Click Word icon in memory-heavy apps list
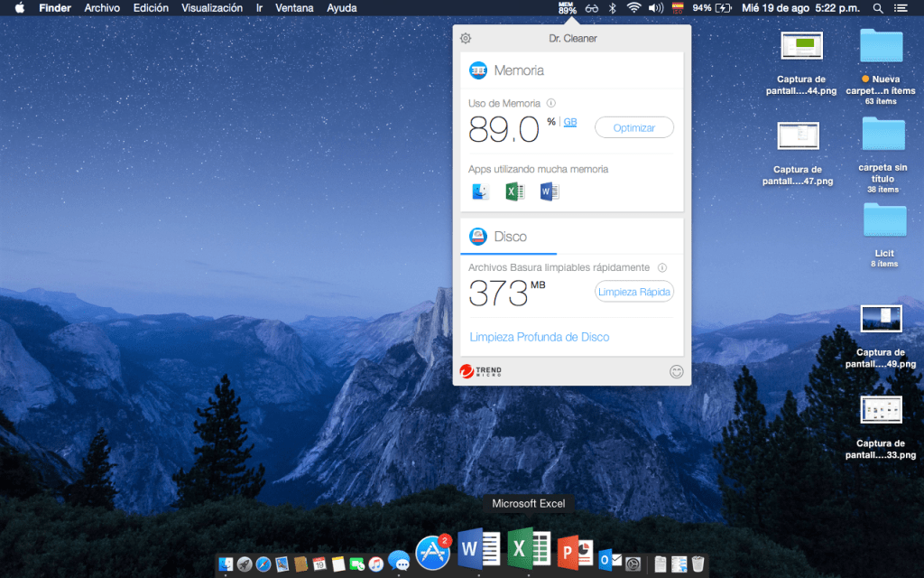Viewport: 924px width, 578px height. coord(550,191)
